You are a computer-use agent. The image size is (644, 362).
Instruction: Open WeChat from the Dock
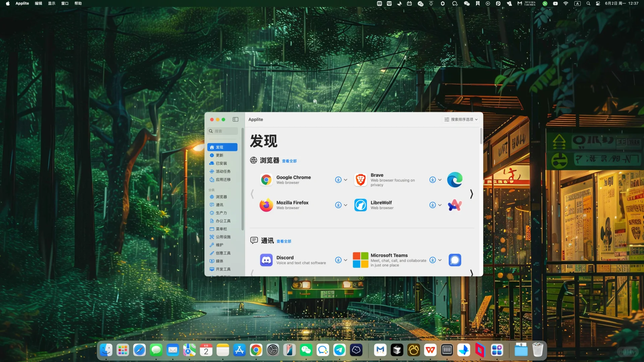click(306, 350)
